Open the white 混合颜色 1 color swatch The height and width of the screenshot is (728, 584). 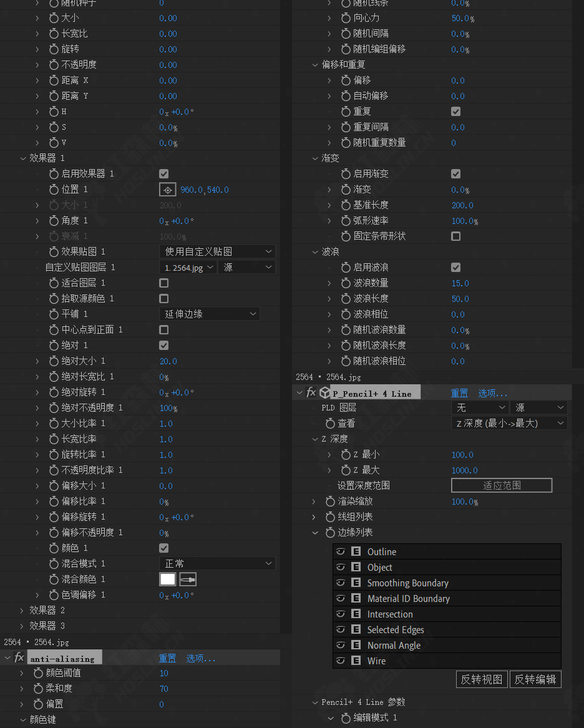[x=168, y=580]
